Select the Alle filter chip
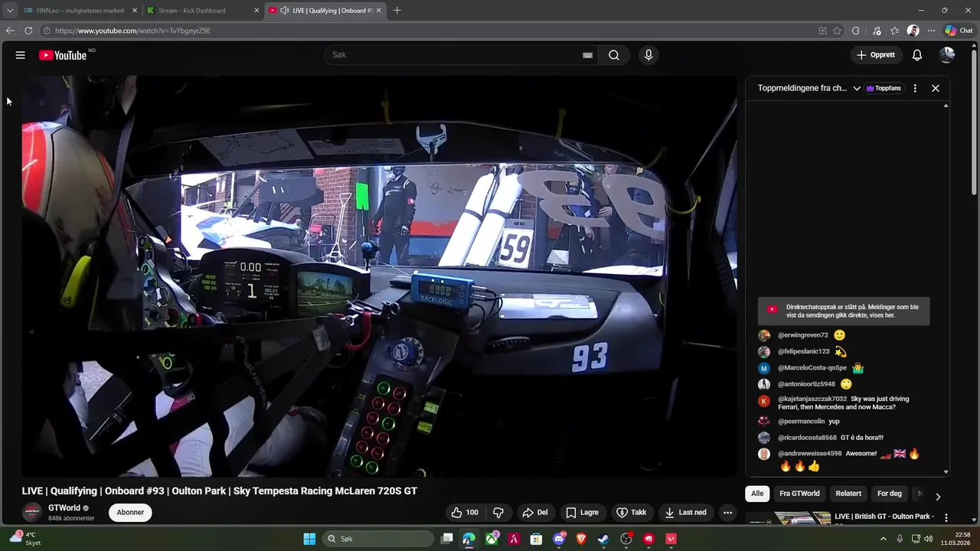Image resolution: width=980 pixels, height=551 pixels. pyautogui.click(x=757, y=494)
